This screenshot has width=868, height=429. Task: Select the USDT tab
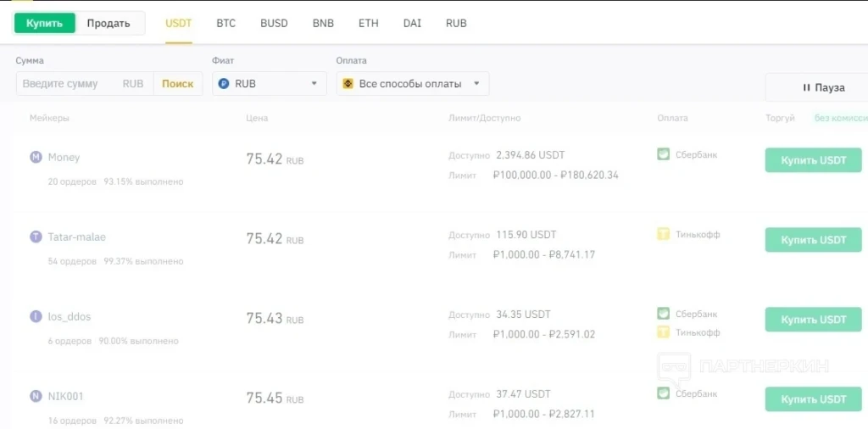tap(178, 23)
